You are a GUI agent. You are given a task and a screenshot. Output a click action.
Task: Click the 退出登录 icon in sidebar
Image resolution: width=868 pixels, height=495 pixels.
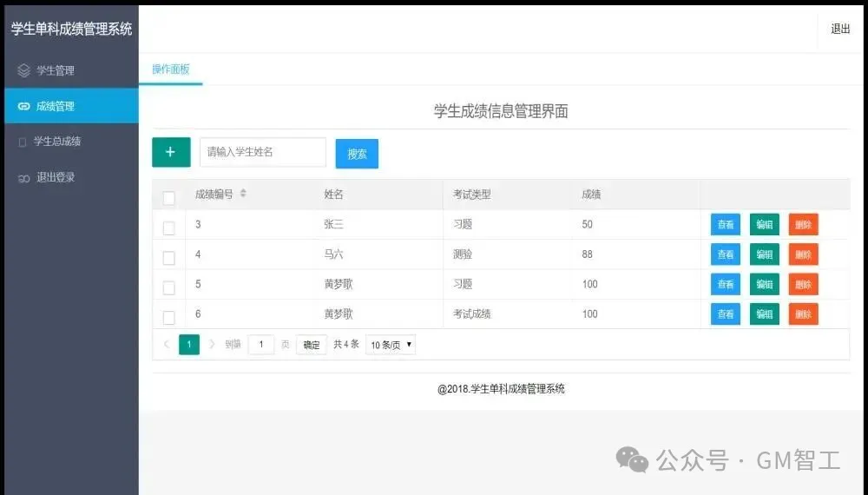23,177
